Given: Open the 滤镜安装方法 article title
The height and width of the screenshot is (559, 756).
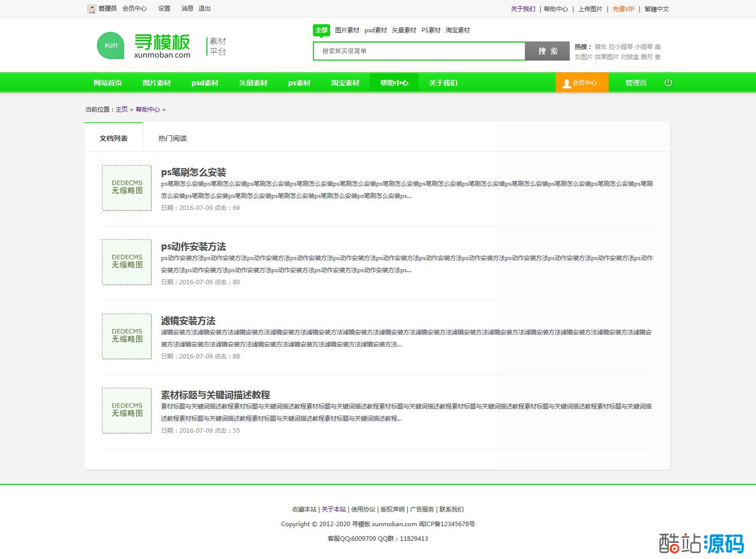Looking at the screenshot, I should [188, 321].
